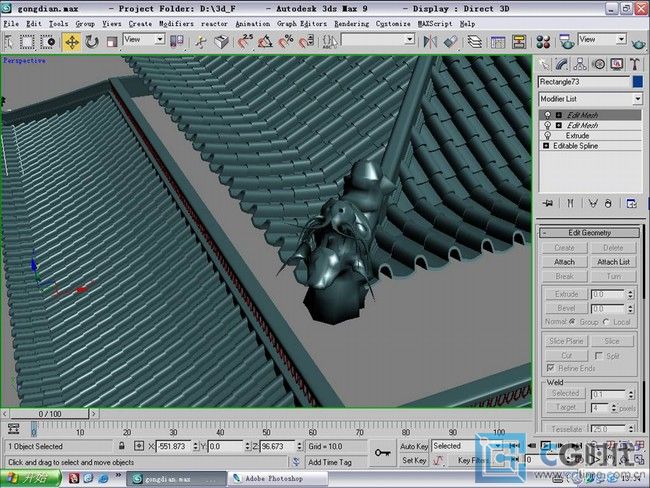Collapse the Edit Geometry rollout
The width and height of the screenshot is (650, 488).
589,233
